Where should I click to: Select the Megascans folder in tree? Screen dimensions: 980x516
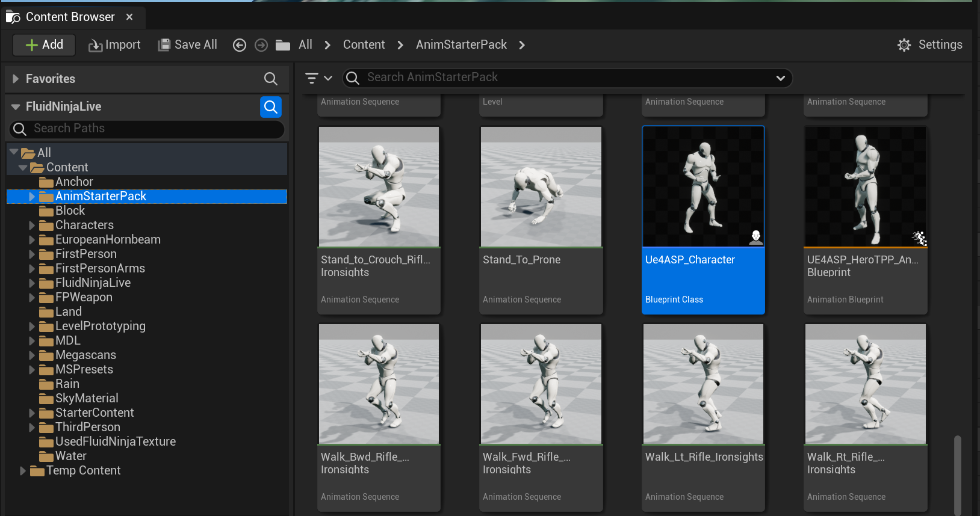coord(85,355)
